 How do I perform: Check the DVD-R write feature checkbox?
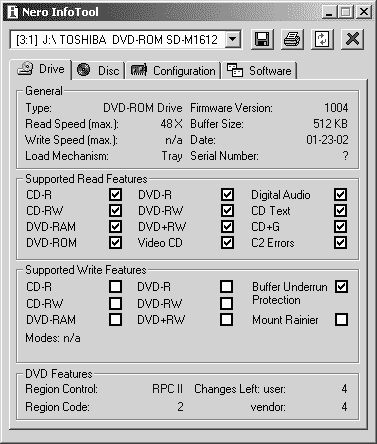(227, 286)
